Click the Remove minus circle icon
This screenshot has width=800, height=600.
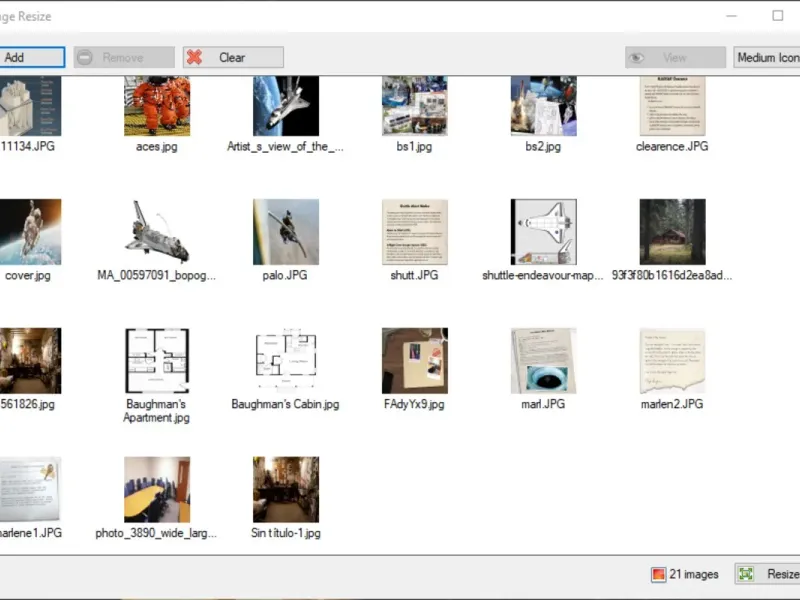(x=85, y=57)
